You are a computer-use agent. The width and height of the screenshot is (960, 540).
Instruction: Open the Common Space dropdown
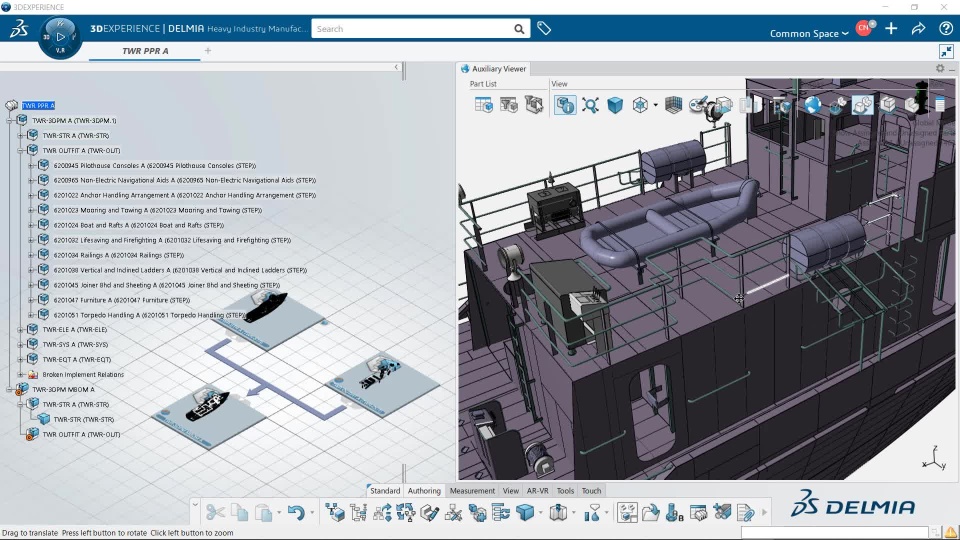coord(809,34)
